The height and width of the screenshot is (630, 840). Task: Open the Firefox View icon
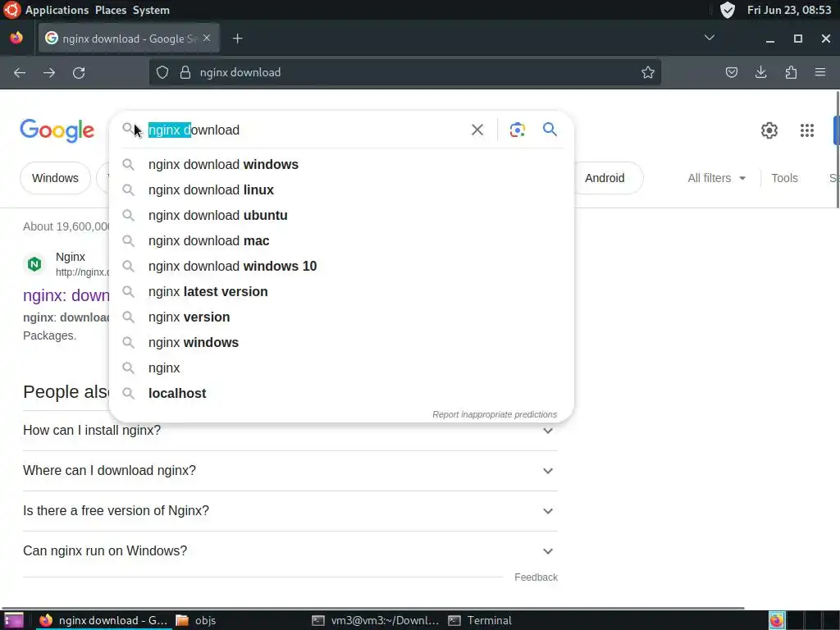click(16, 38)
